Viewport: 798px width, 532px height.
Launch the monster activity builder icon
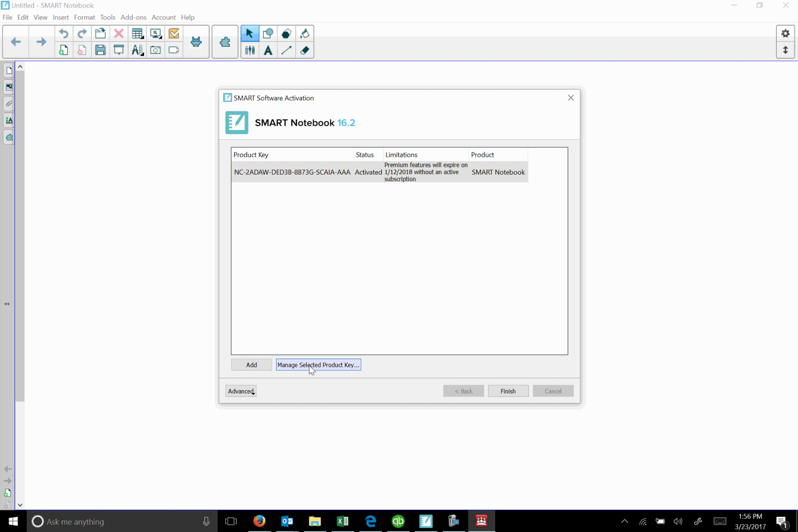pos(196,42)
